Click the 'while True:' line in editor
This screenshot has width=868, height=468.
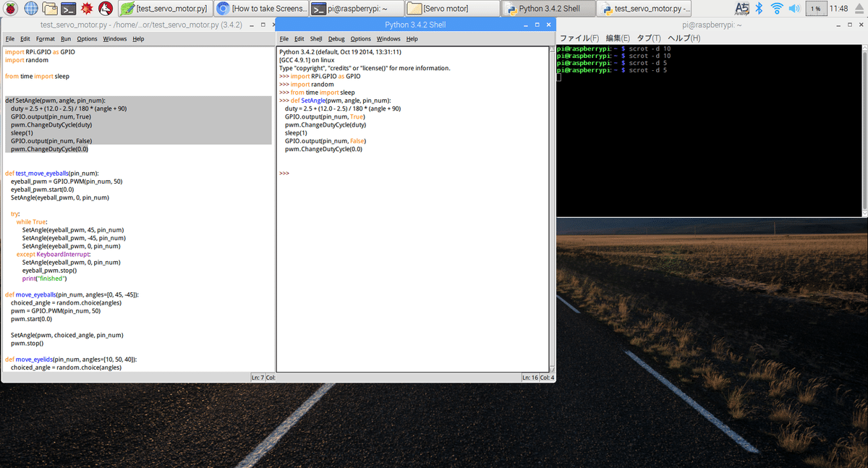click(x=32, y=222)
